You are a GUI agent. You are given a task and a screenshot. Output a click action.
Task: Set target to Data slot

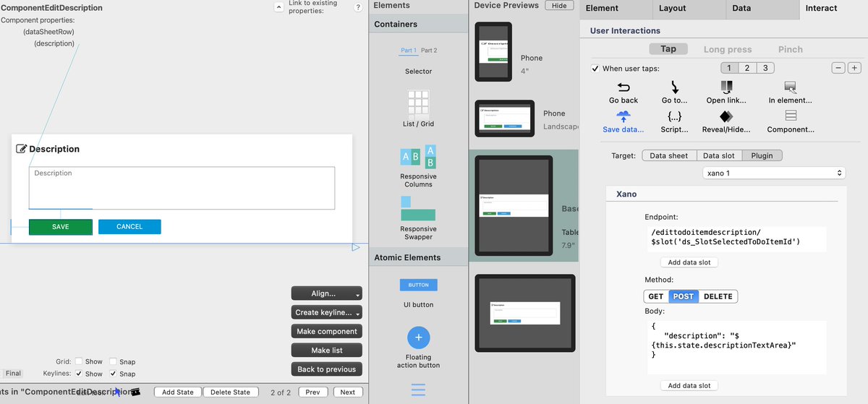719,155
